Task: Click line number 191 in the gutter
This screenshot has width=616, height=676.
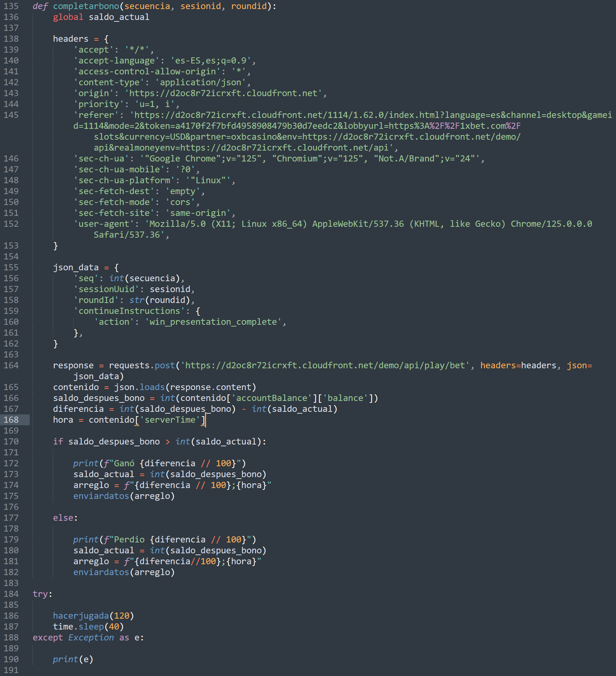Action: [x=11, y=670]
